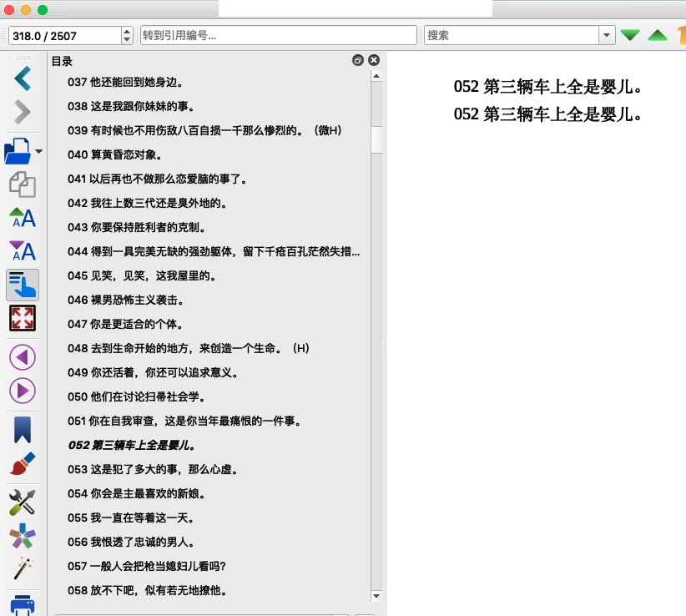
Task: Open the search history dropdown
Action: click(x=607, y=35)
